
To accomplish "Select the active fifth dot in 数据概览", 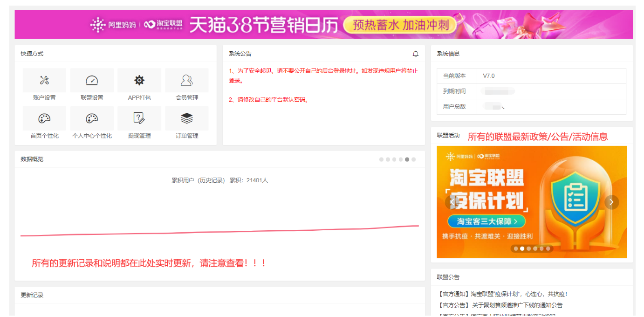I will [x=407, y=159].
